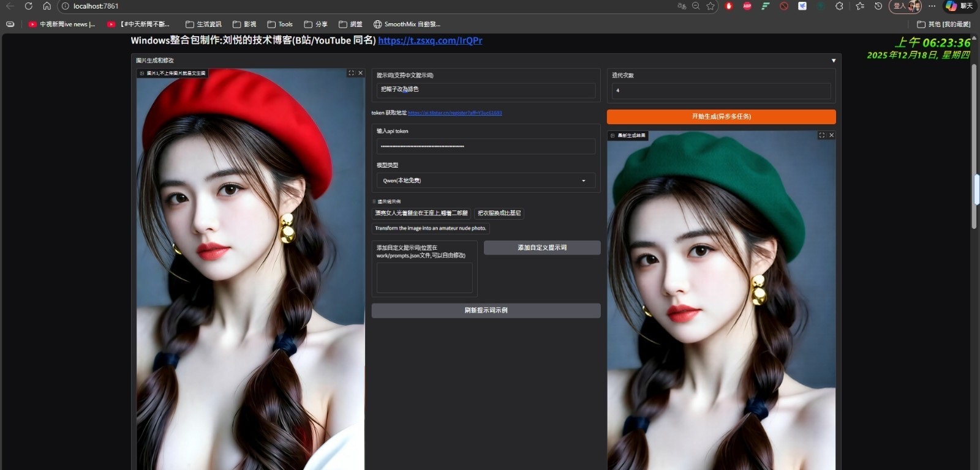The width and height of the screenshot is (980, 470).
Task: Click the orange 开始生成 button
Action: (x=721, y=116)
